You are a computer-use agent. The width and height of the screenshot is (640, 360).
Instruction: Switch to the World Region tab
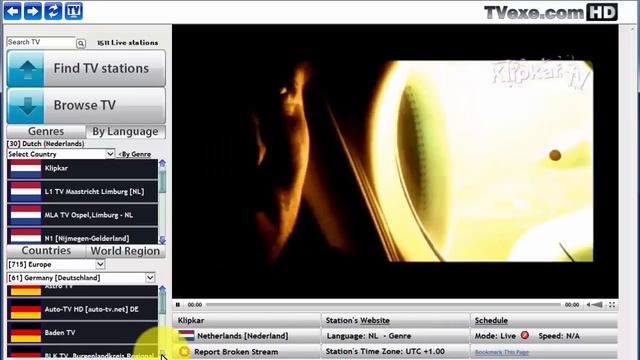click(x=125, y=251)
